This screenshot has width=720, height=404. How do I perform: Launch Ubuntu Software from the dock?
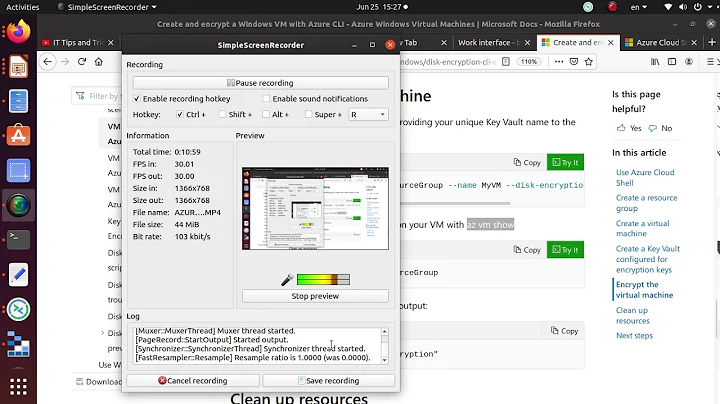tap(18, 135)
